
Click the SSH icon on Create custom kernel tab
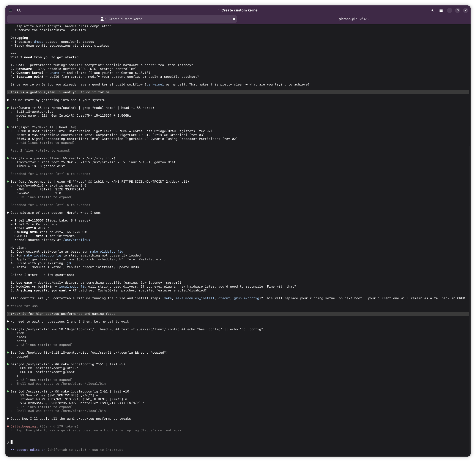click(x=102, y=19)
